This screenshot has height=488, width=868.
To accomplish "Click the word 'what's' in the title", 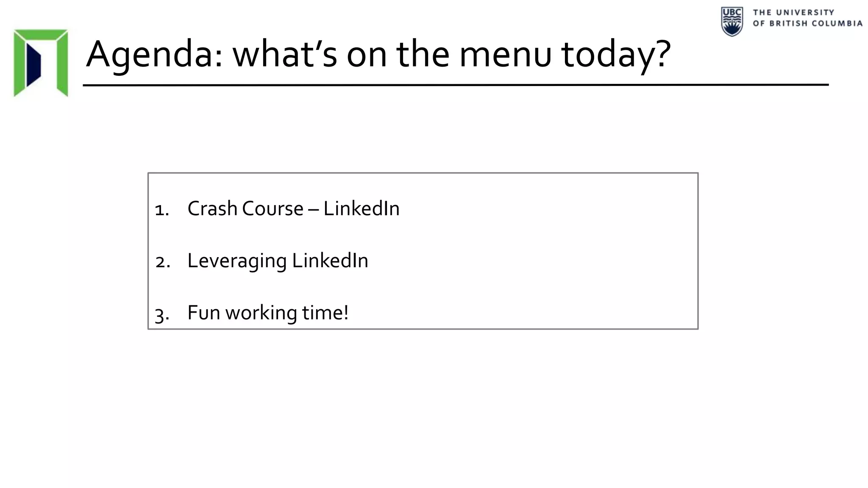I will [x=284, y=55].
